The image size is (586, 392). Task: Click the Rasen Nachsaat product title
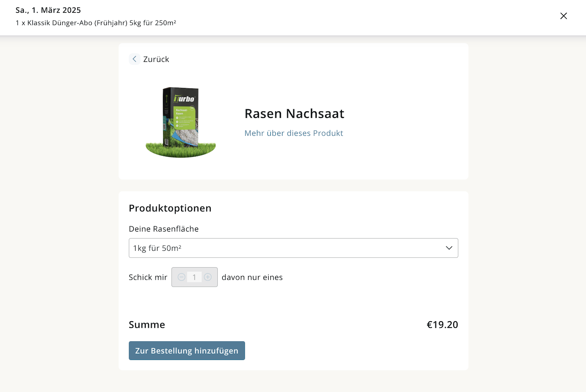(x=295, y=113)
